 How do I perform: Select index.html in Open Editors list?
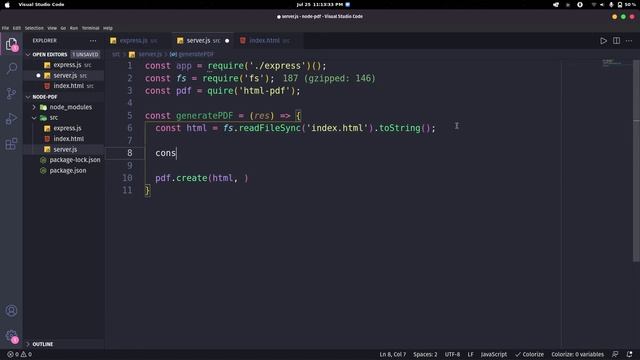pyautogui.click(x=69, y=86)
